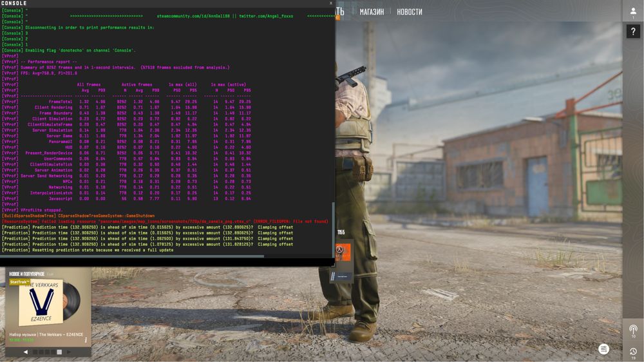644x362 pixels.
Task: Open the help question mark icon
Action: click(x=633, y=31)
